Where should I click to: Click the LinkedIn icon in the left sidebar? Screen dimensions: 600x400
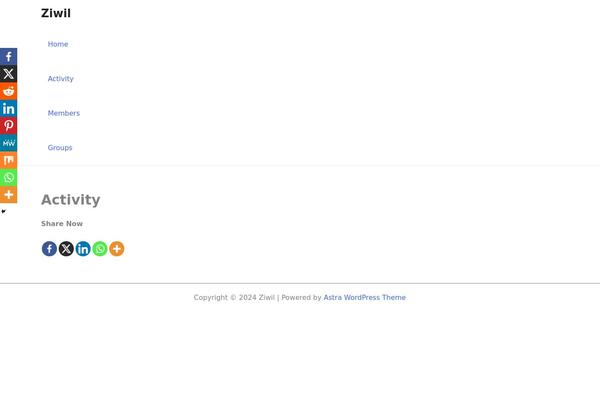click(8, 108)
